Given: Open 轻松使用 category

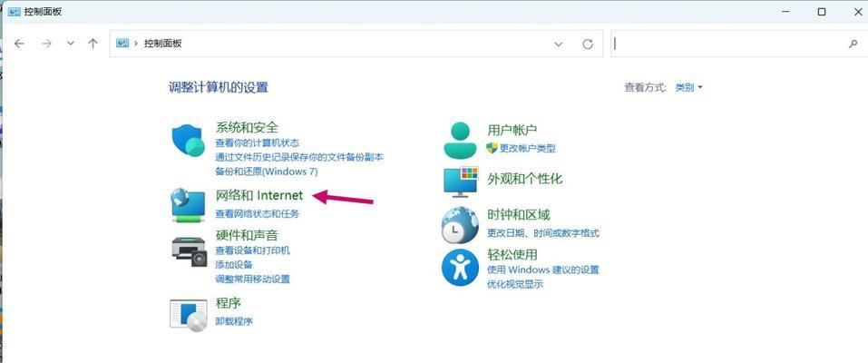Looking at the screenshot, I should (x=512, y=254).
